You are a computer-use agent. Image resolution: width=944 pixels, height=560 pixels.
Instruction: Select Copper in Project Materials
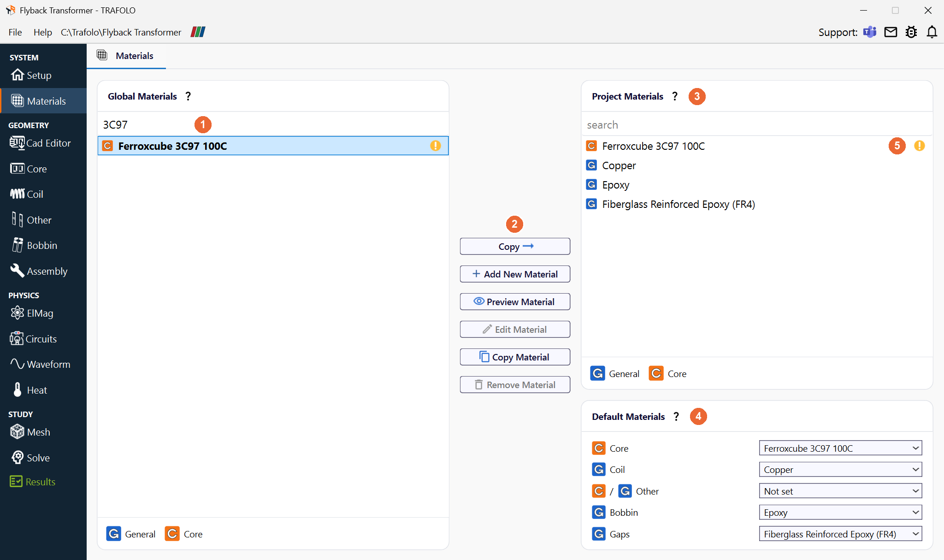[757, 165]
